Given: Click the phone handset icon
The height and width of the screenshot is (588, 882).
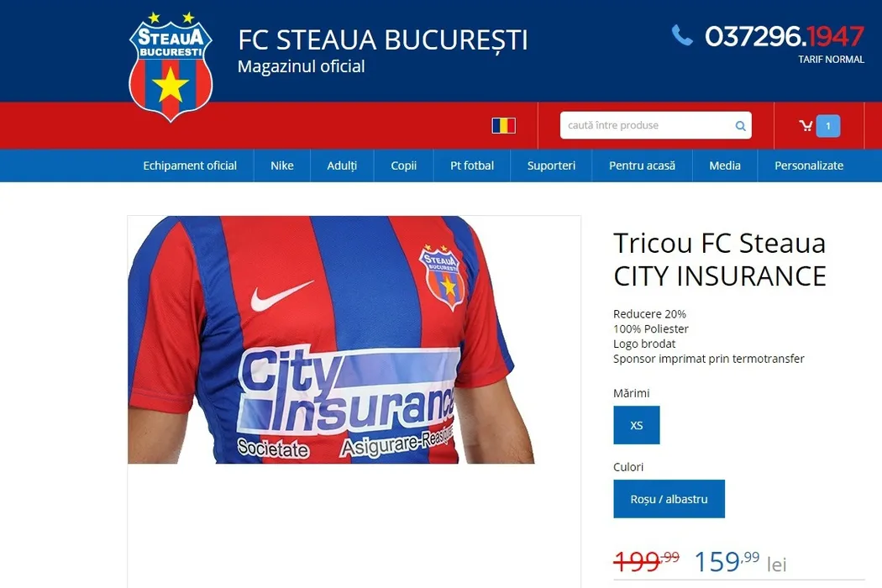Looking at the screenshot, I should [682, 35].
